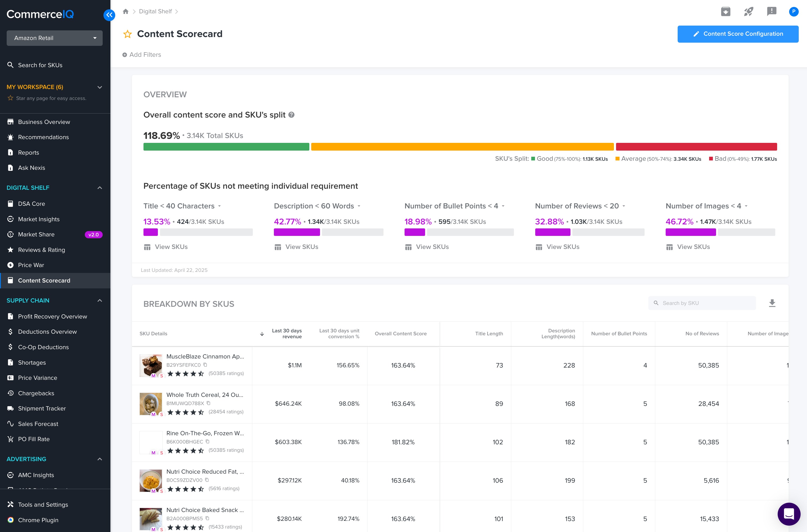Click the Add Filters plus icon
This screenshot has width=807, height=532.
tap(125, 55)
